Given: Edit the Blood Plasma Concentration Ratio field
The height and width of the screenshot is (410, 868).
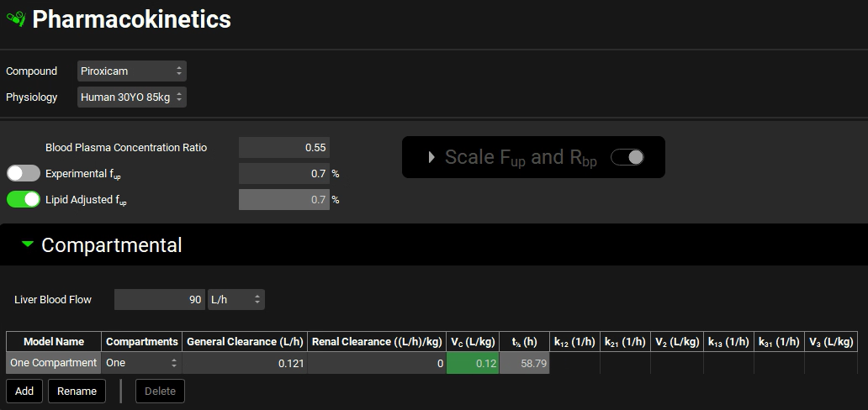Looking at the screenshot, I should (284, 148).
